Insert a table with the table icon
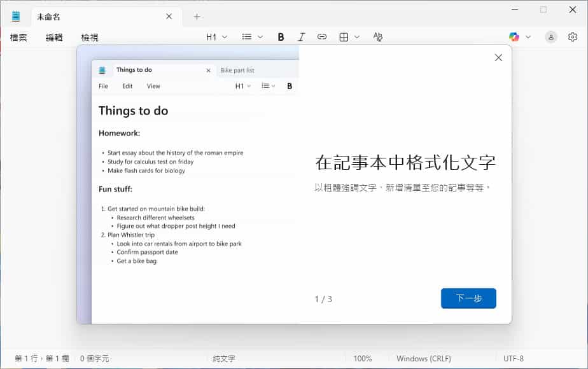 [x=346, y=37]
